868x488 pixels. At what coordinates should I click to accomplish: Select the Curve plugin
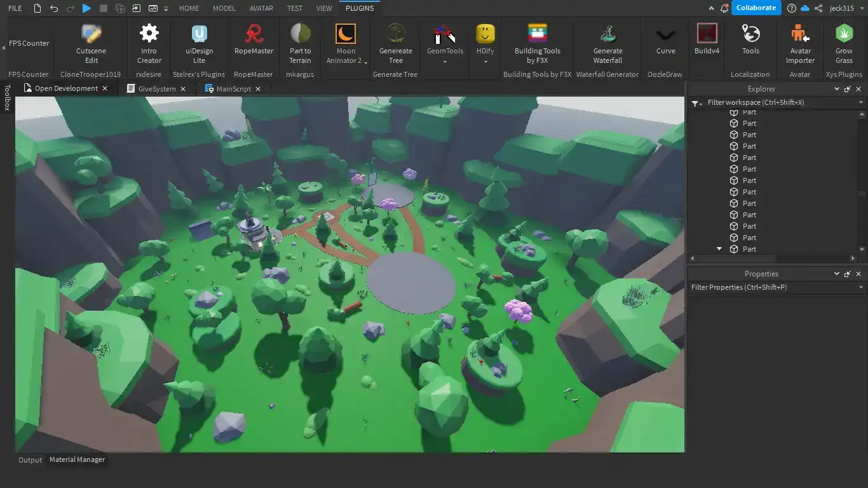666,39
